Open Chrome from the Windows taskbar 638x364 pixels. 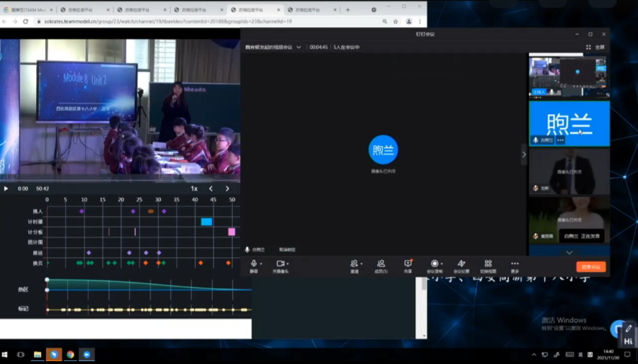pyautogui.click(x=70, y=354)
